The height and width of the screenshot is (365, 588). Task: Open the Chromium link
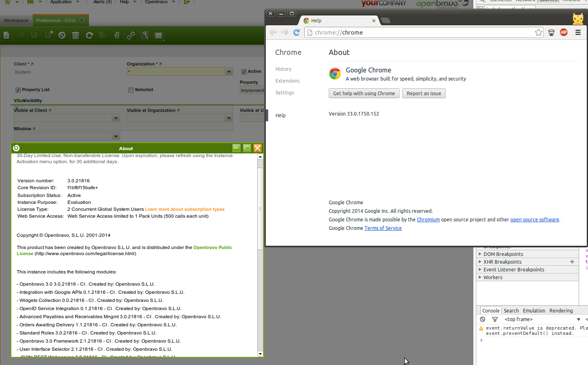(x=428, y=220)
